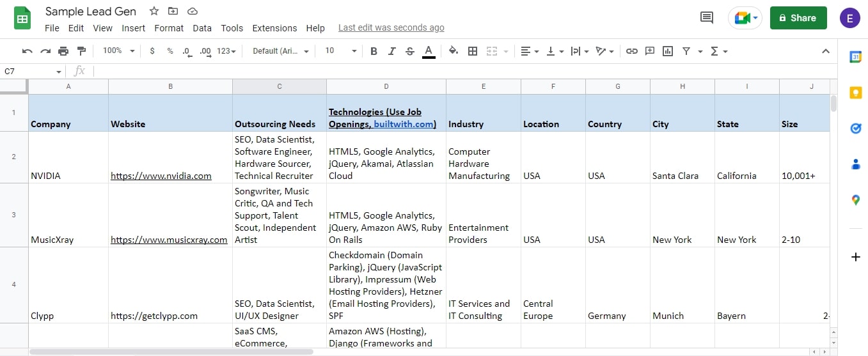
Task: Toggle bold formatting
Action: (374, 51)
